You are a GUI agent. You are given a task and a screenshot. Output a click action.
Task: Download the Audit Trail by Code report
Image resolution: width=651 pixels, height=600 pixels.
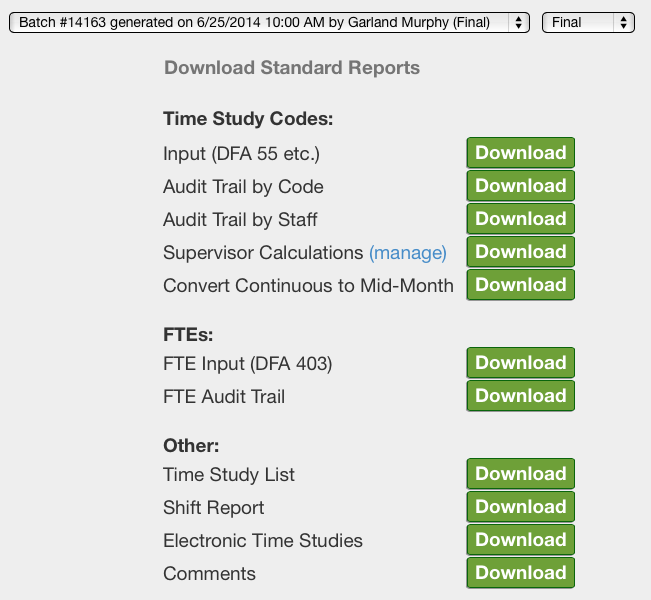(520, 186)
